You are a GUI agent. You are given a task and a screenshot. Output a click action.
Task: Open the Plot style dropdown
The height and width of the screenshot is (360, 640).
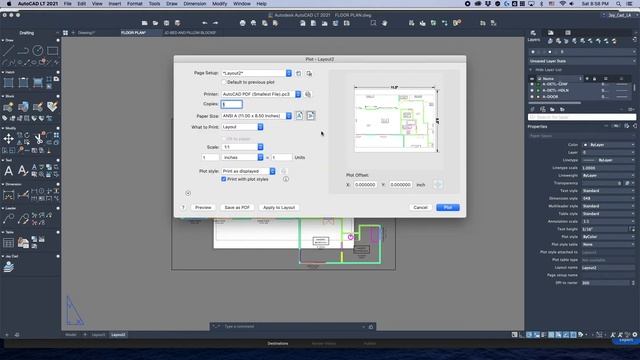tap(248, 171)
